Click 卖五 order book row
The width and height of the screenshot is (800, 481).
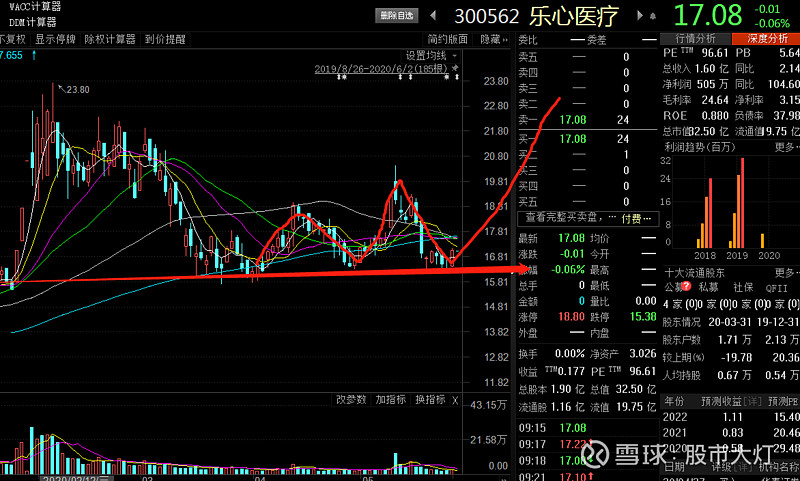pyautogui.click(x=588, y=57)
